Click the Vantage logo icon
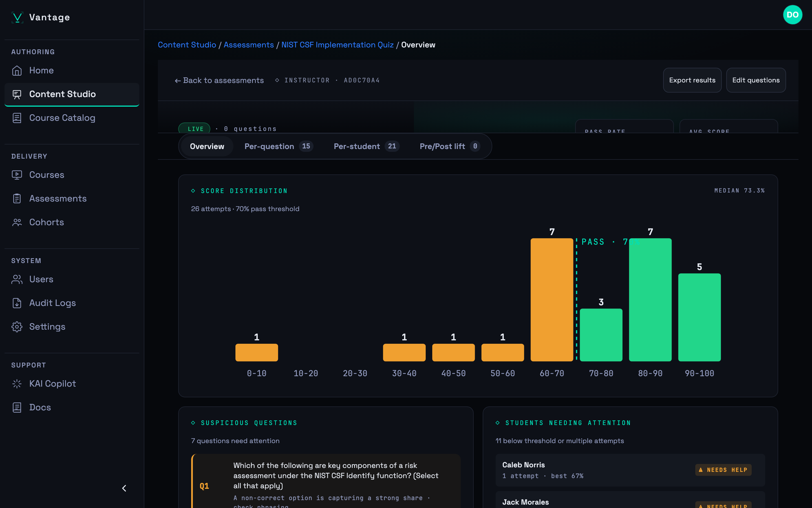 coord(17,17)
